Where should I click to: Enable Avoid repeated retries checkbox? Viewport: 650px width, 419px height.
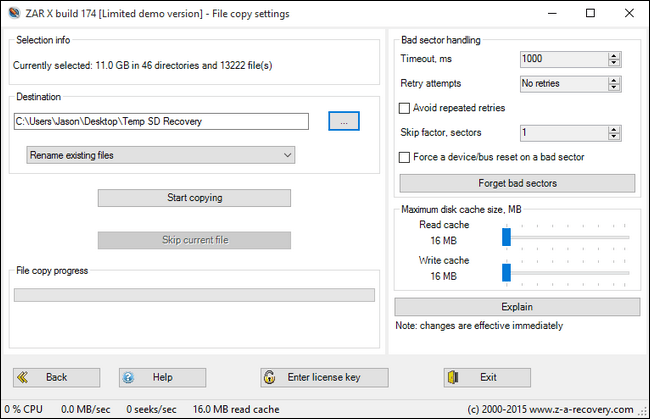(405, 108)
